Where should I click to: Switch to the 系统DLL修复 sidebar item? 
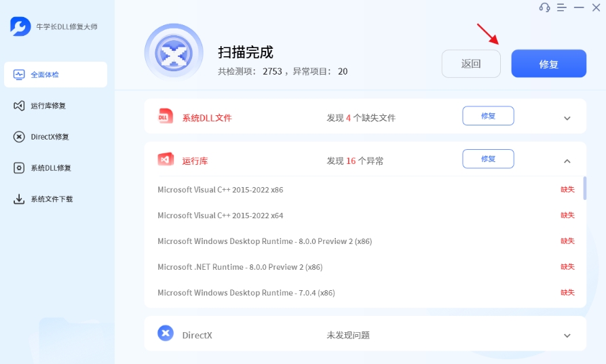56,168
